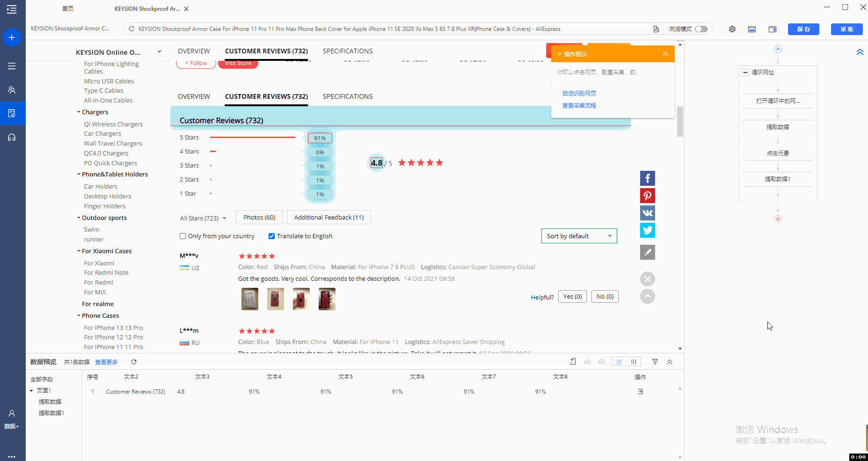Open the first review photo thumbnail
868x461 pixels.
(250, 299)
